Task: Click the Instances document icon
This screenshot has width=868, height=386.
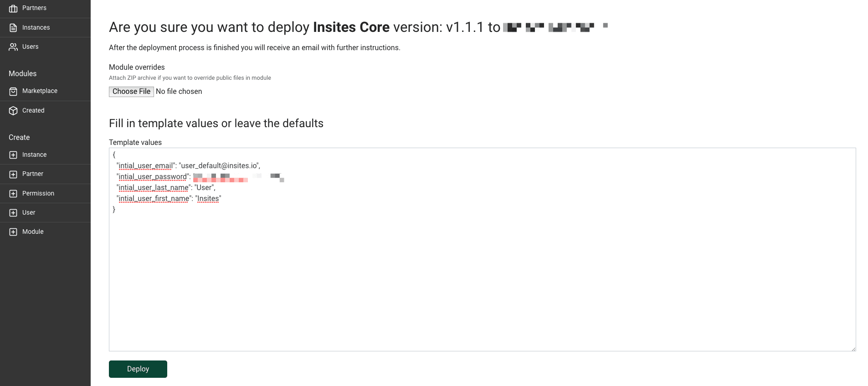Action: click(13, 28)
